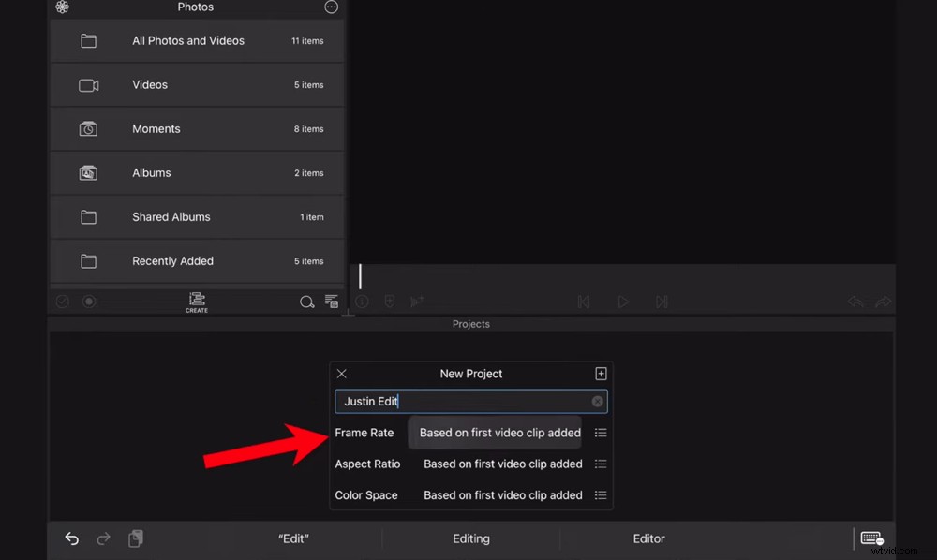The image size is (937, 560).
Task: Skip to the end of the timeline
Action: pos(662,302)
